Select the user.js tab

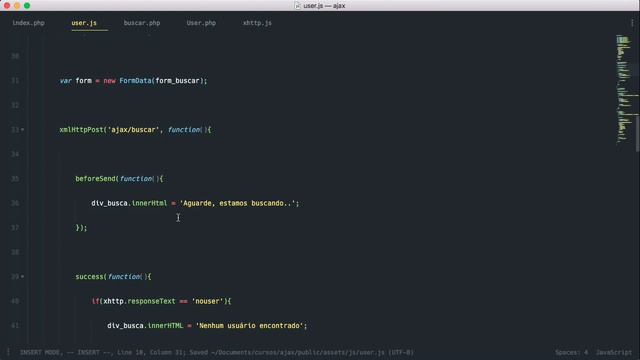tap(84, 23)
